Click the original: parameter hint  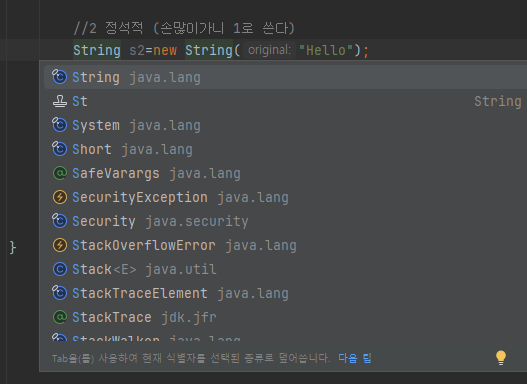click(x=269, y=50)
